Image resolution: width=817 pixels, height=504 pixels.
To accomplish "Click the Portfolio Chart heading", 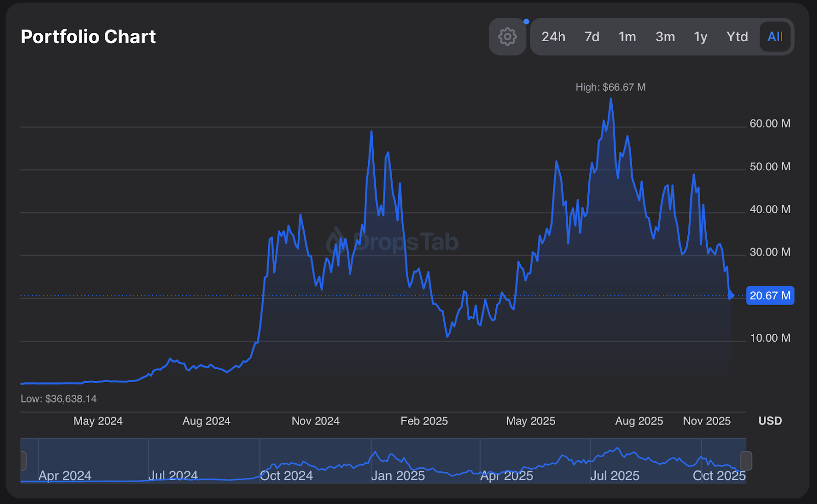I will (88, 37).
